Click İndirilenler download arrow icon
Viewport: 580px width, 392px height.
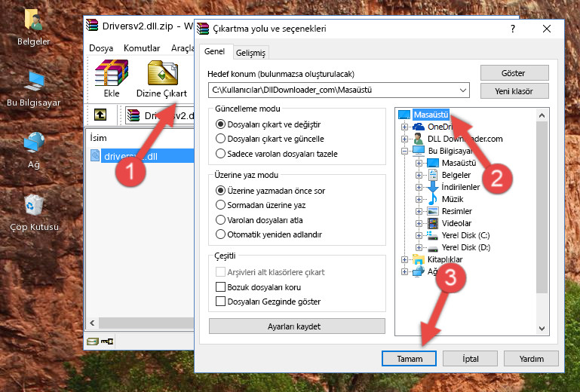pos(433,187)
